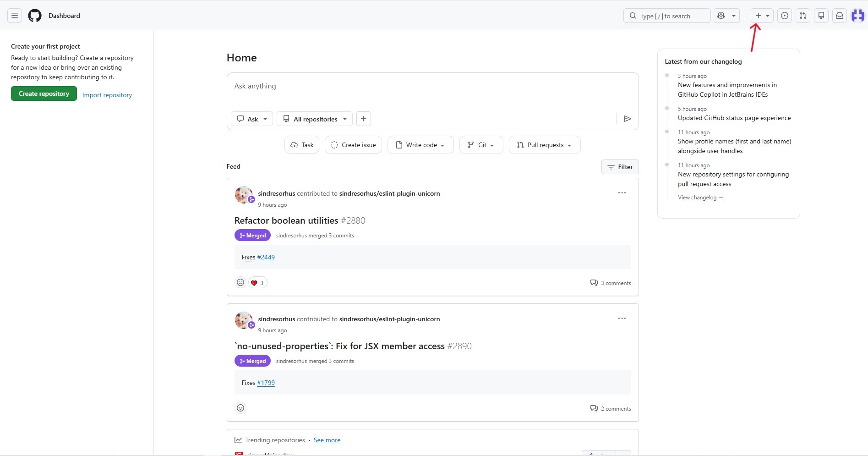The height and width of the screenshot is (456, 868).
Task: Open the notifications inbox icon
Action: (x=840, y=16)
